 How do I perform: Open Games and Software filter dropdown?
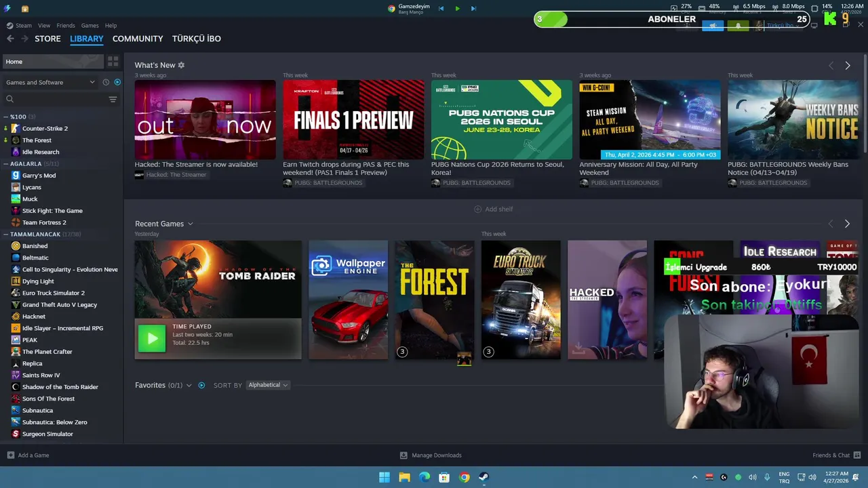[50, 82]
